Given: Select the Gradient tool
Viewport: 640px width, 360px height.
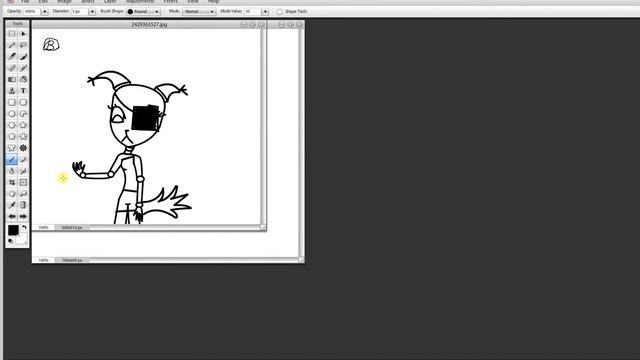Looking at the screenshot, I should (x=12, y=80).
